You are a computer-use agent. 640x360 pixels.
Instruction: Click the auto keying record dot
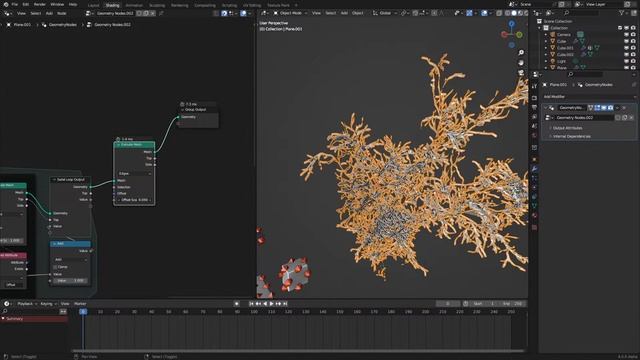click(236, 304)
